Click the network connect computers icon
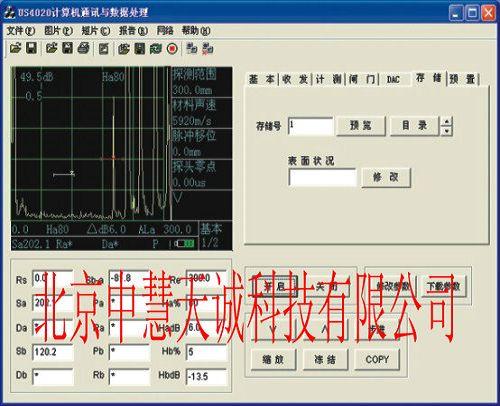This screenshot has height=406, width=500. 192,49
